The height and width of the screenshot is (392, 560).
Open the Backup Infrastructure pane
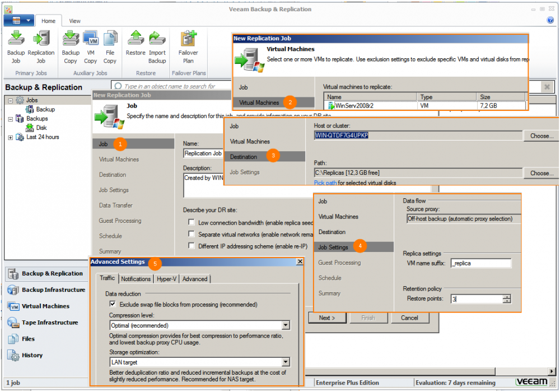(46, 290)
